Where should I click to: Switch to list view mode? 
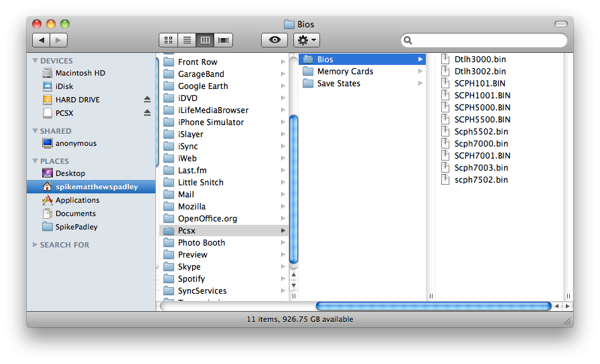click(x=187, y=40)
